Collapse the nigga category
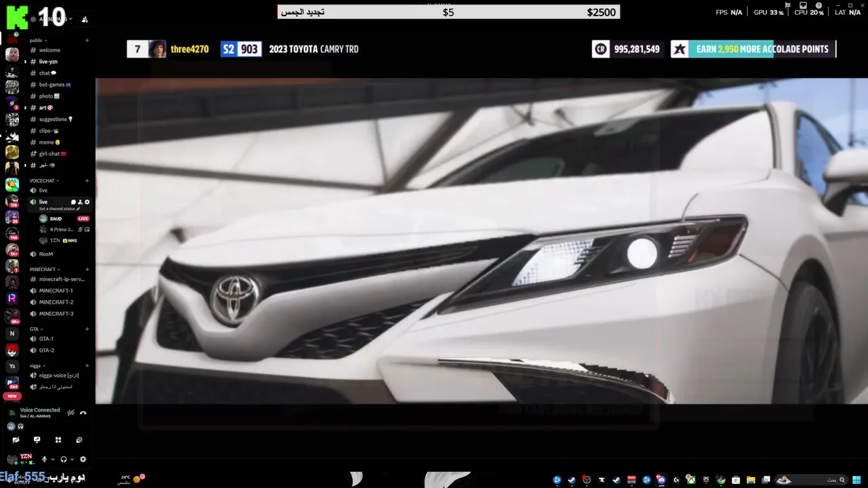 (x=37, y=365)
